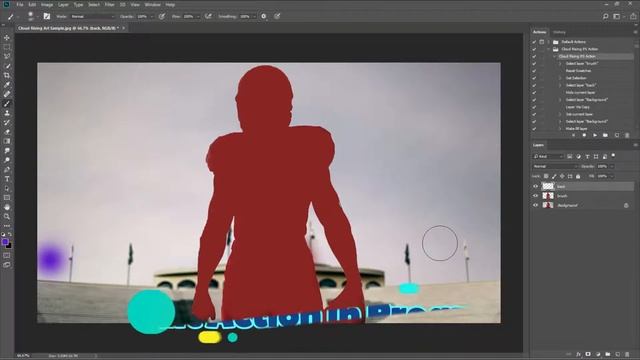Image resolution: width=640 pixels, height=360 pixels.
Task: Open the File menu
Action: tap(20, 5)
